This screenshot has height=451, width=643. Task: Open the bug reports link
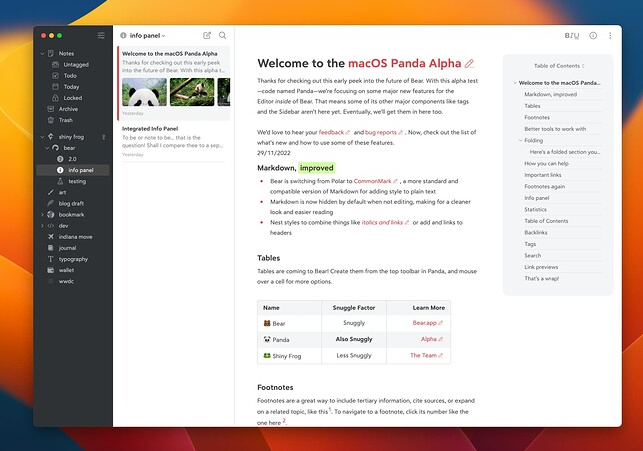tap(383, 132)
